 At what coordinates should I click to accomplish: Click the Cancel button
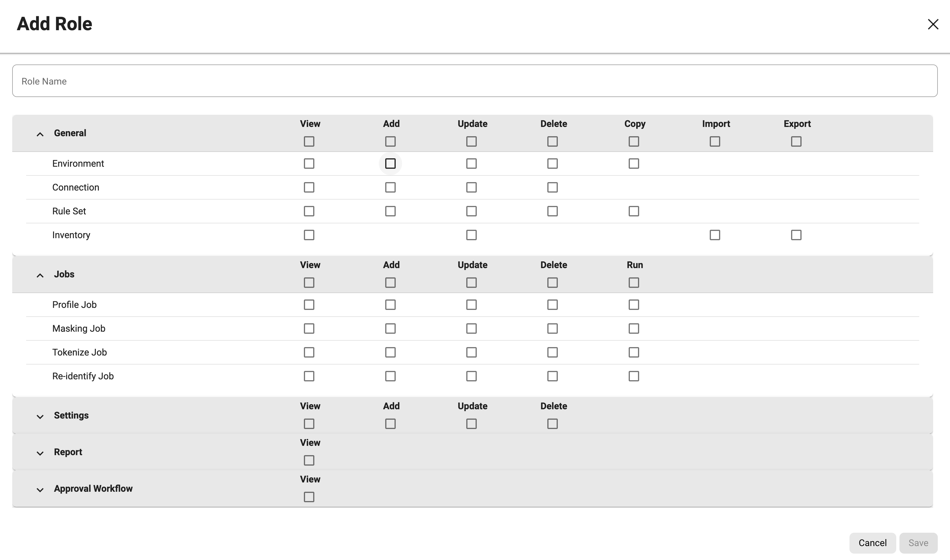pyautogui.click(x=872, y=543)
